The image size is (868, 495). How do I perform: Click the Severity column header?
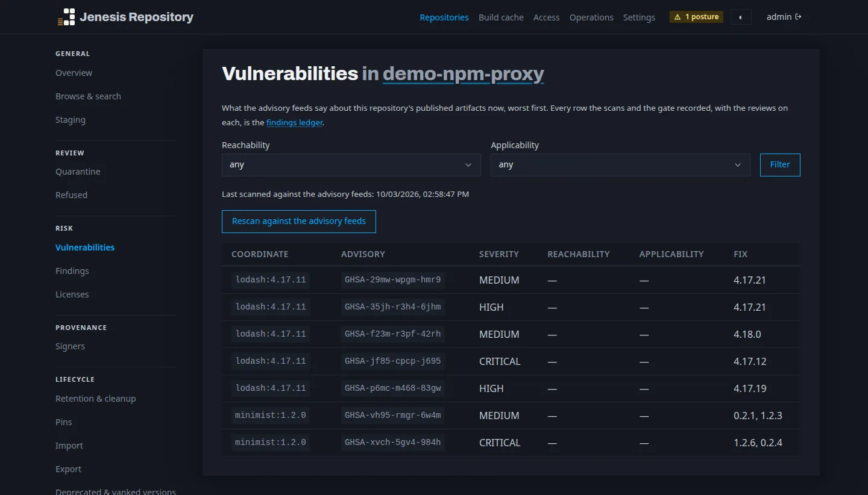pyautogui.click(x=499, y=254)
